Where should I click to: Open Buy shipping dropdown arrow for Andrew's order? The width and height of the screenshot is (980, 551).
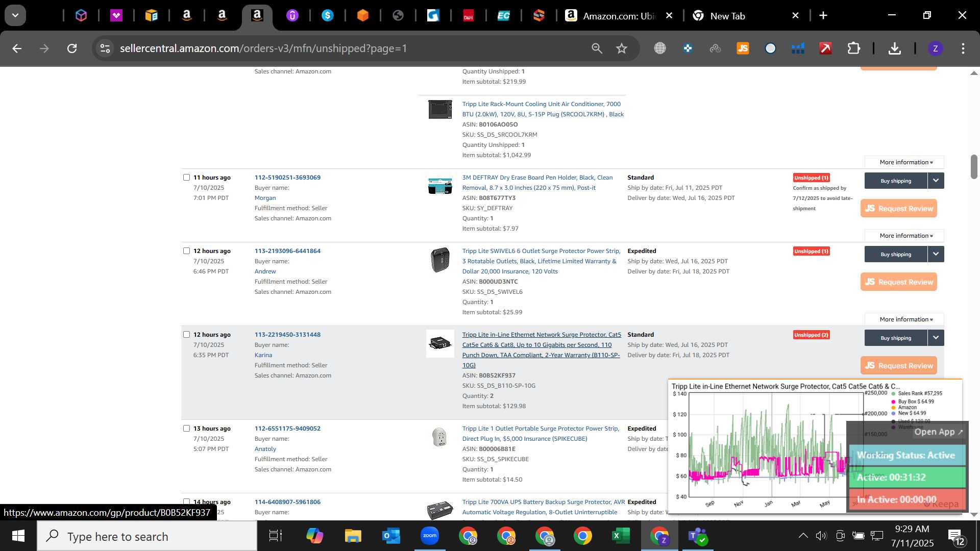[x=936, y=254]
